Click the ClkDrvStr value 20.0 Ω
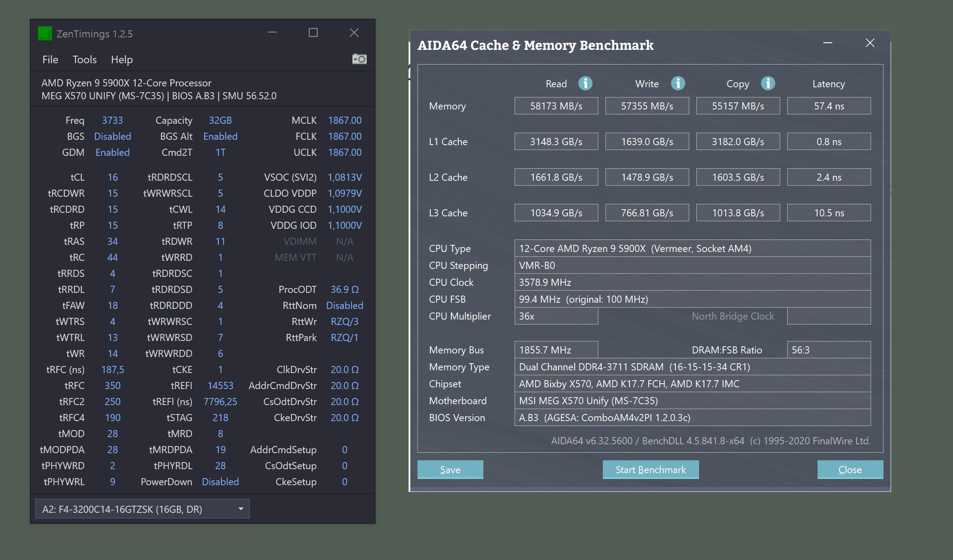 coord(344,369)
